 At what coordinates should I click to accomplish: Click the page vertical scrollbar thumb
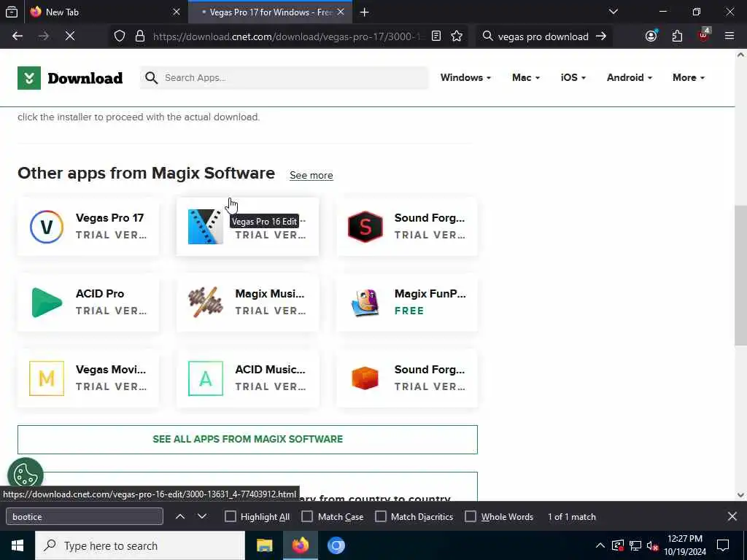point(740,275)
